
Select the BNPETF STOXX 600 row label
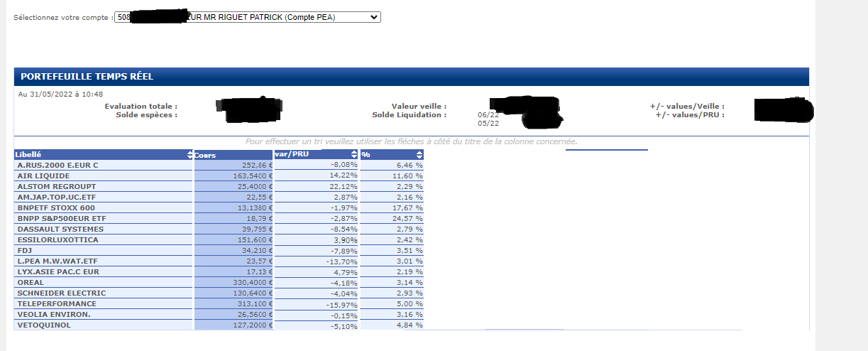56,207
